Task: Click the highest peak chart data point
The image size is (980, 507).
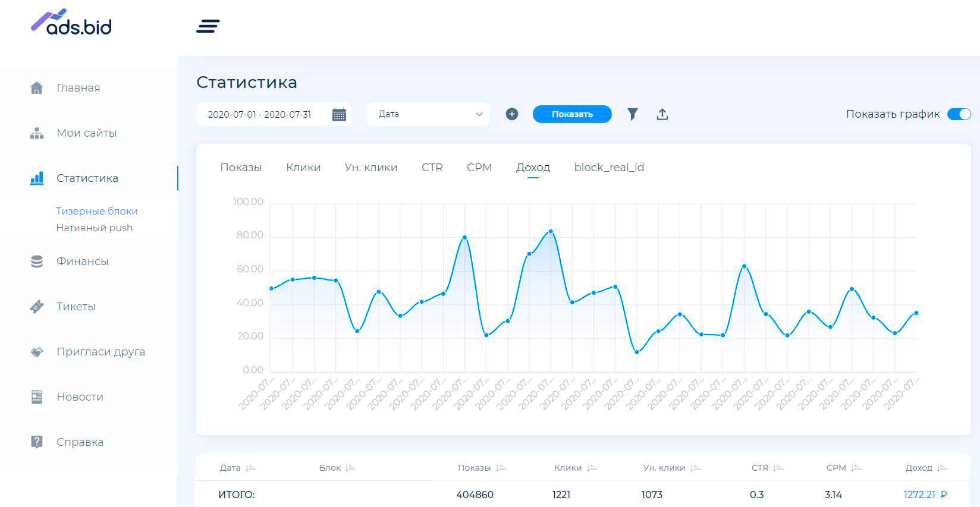Action: tap(551, 231)
